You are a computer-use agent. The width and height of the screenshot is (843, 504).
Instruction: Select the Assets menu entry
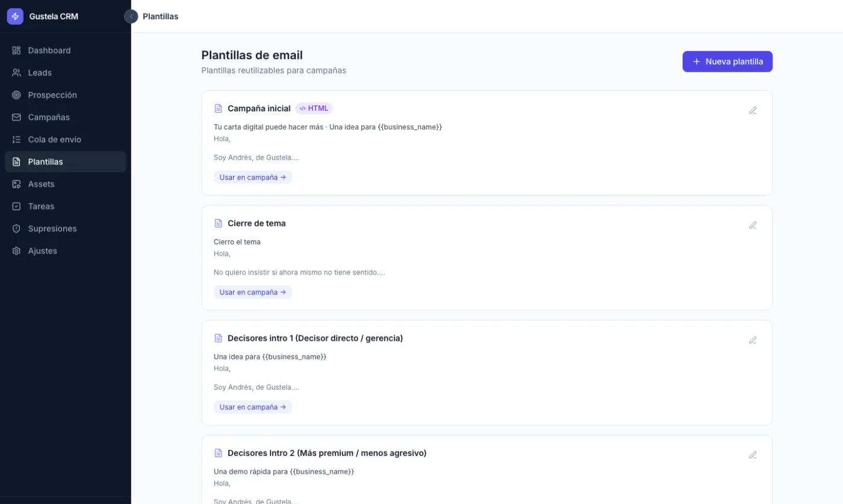pos(66,184)
